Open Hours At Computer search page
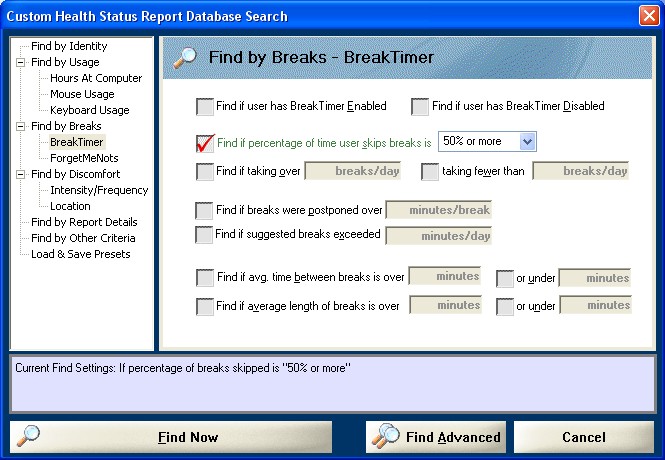665x460 pixels. coord(96,78)
